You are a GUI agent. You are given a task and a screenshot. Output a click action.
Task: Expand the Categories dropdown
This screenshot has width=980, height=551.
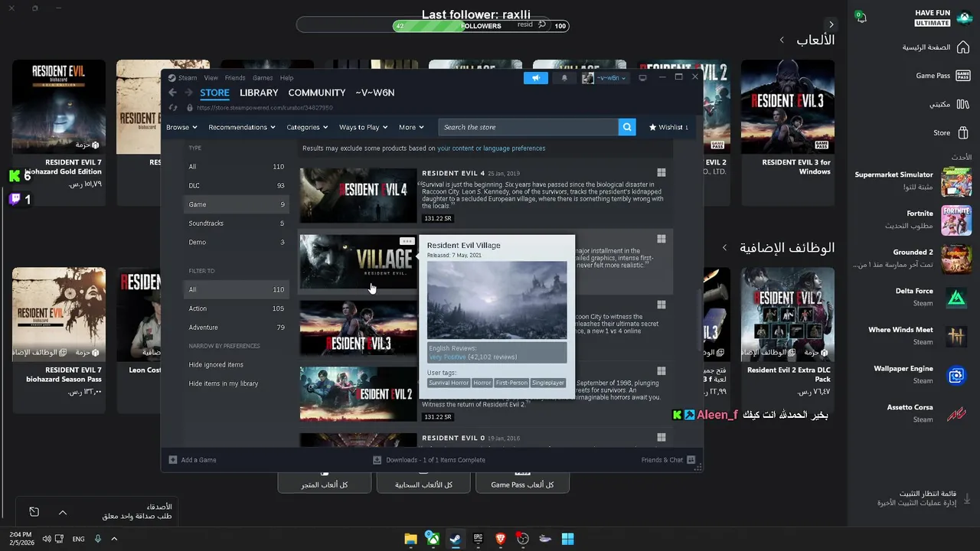(307, 127)
